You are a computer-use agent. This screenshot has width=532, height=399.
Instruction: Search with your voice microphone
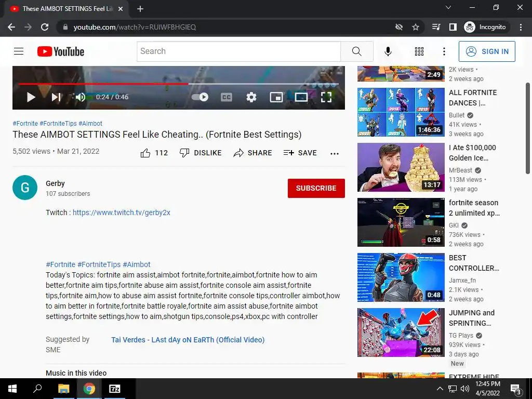click(388, 51)
